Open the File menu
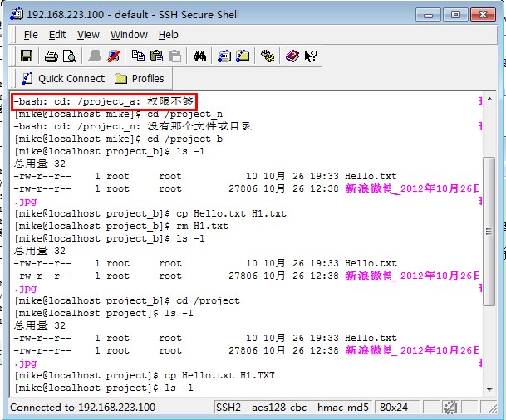 pos(31,35)
